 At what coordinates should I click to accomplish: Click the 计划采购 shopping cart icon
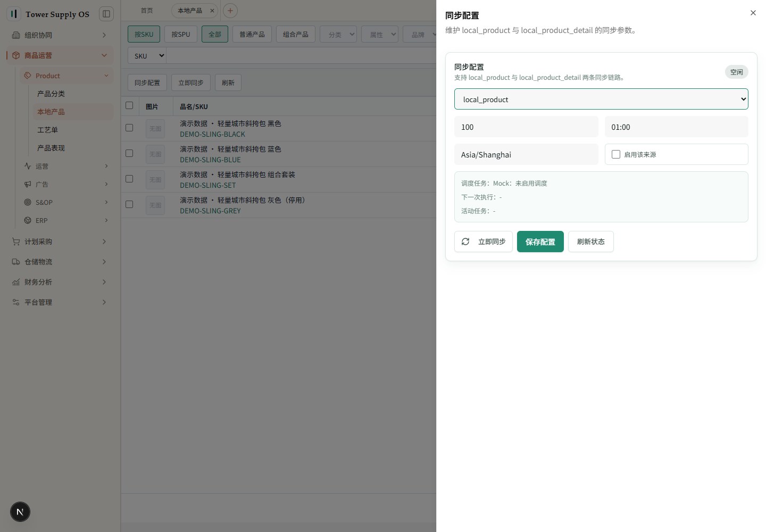tap(16, 242)
